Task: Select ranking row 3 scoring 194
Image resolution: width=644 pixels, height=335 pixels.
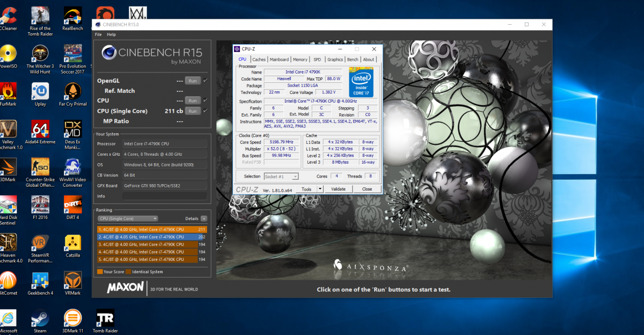Action: tap(152, 244)
